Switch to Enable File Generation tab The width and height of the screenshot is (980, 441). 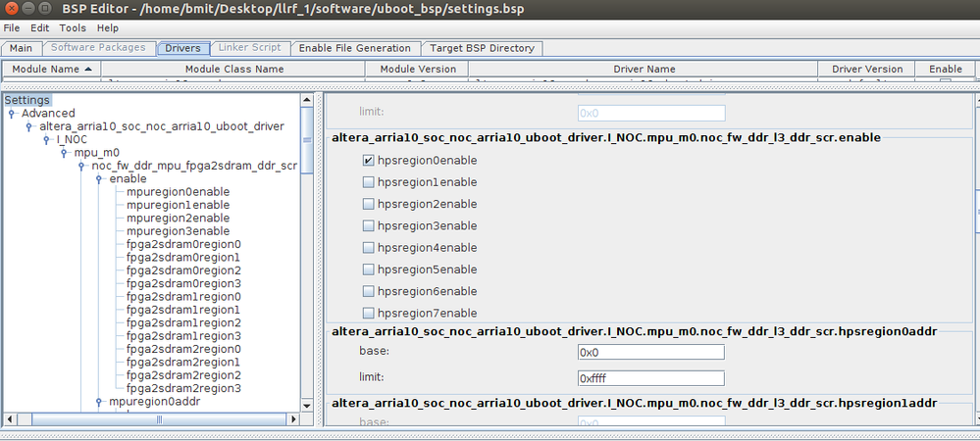point(355,48)
